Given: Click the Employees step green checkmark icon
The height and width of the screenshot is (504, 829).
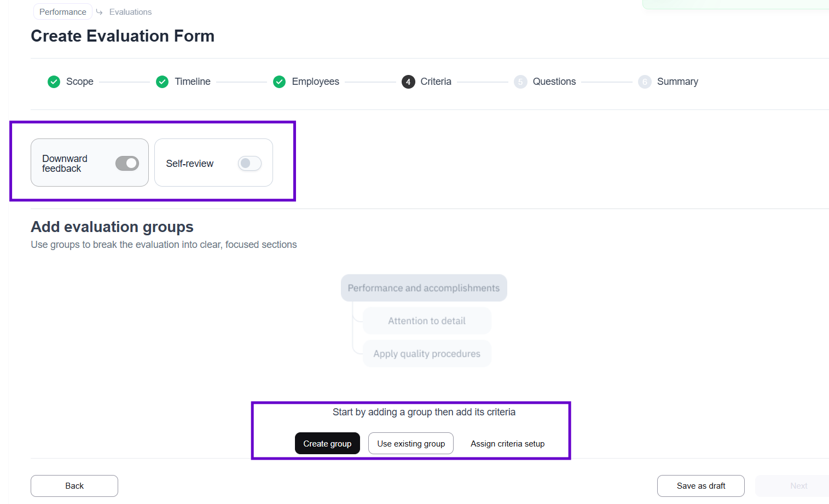Looking at the screenshot, I should click(279, 82).
